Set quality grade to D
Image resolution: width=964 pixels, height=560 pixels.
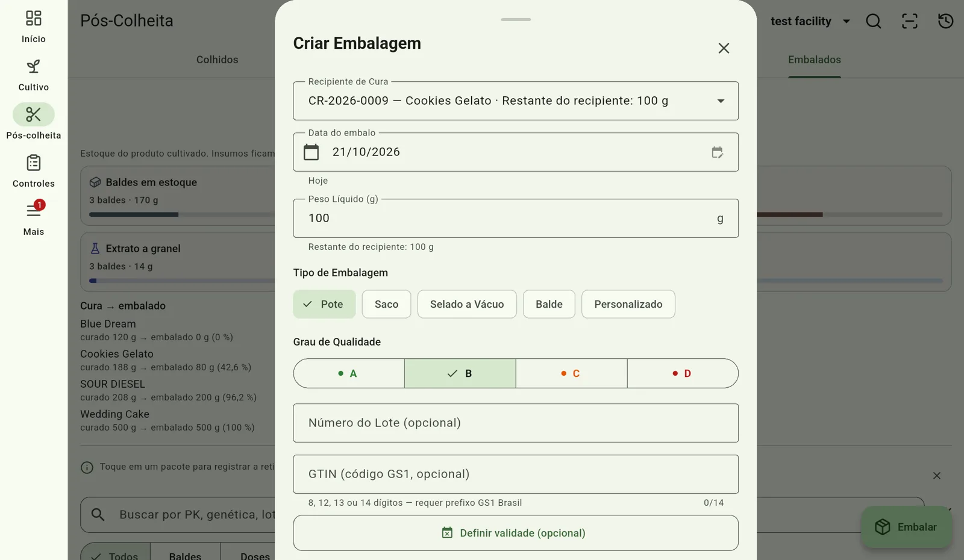tap(683, 373)
